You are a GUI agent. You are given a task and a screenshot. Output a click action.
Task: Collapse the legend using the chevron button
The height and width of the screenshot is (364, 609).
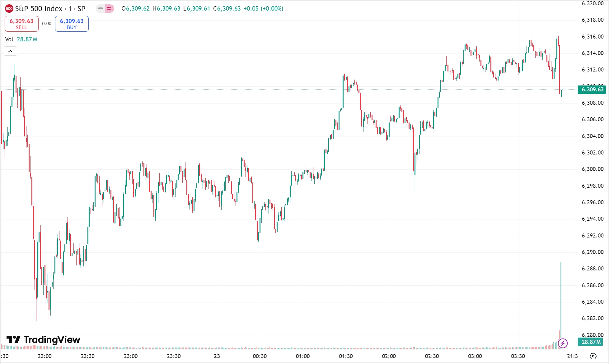click(11, 51)
